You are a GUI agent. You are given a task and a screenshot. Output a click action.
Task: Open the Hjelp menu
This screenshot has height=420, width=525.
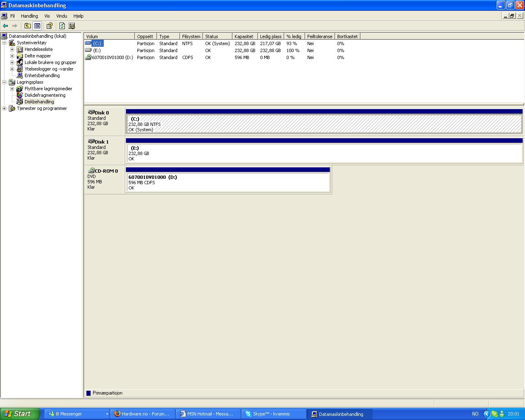click(x=78, y=16)
